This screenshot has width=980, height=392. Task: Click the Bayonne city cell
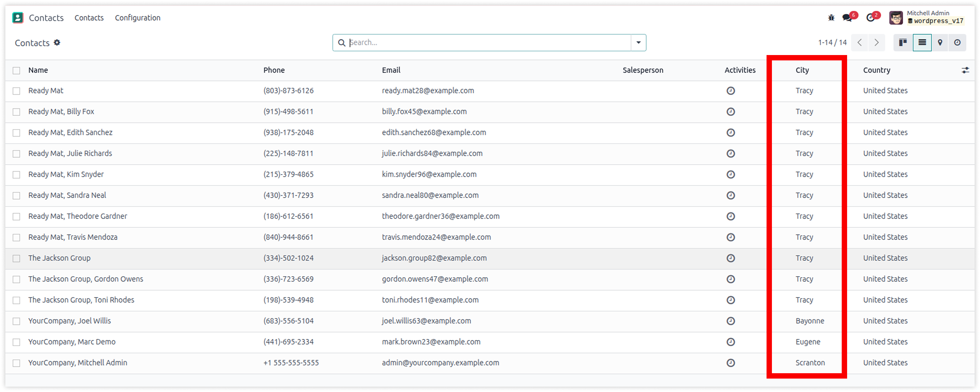coord(810,321)
